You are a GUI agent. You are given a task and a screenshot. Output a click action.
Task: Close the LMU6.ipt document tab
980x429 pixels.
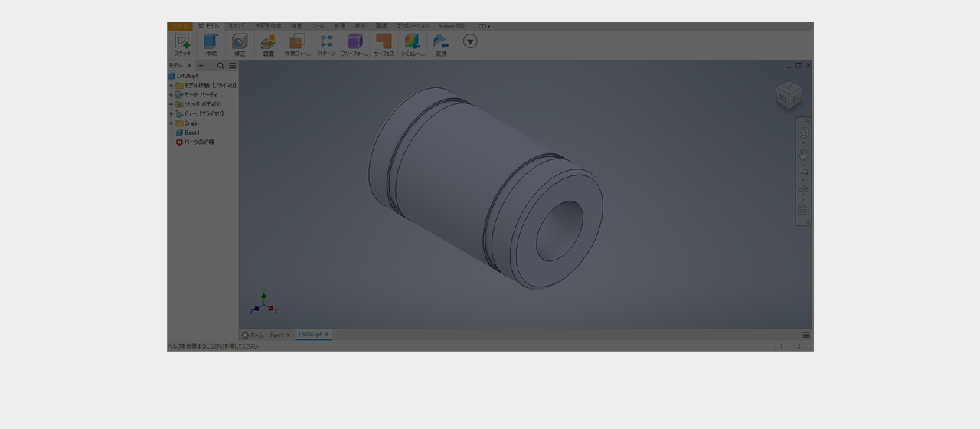point(326,335)
